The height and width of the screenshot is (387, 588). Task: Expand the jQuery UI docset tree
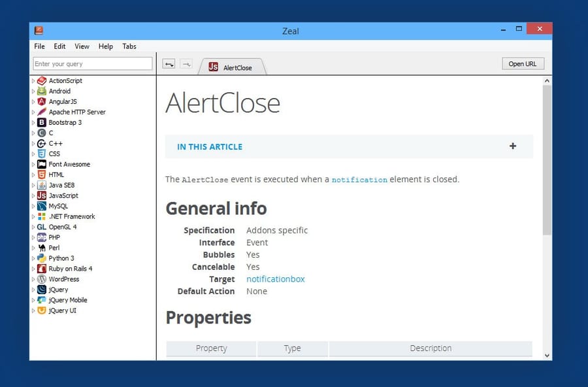point(33,311)
